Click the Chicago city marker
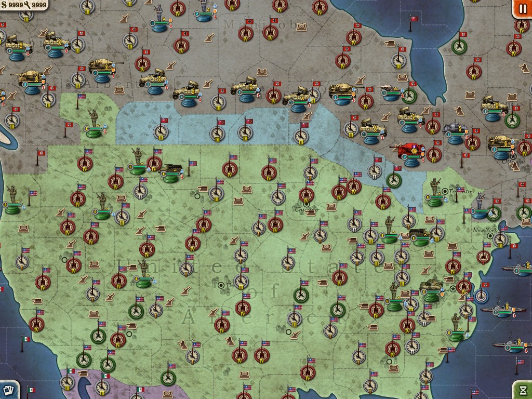This screenshot has height=399, width=532. coord(307,204)
